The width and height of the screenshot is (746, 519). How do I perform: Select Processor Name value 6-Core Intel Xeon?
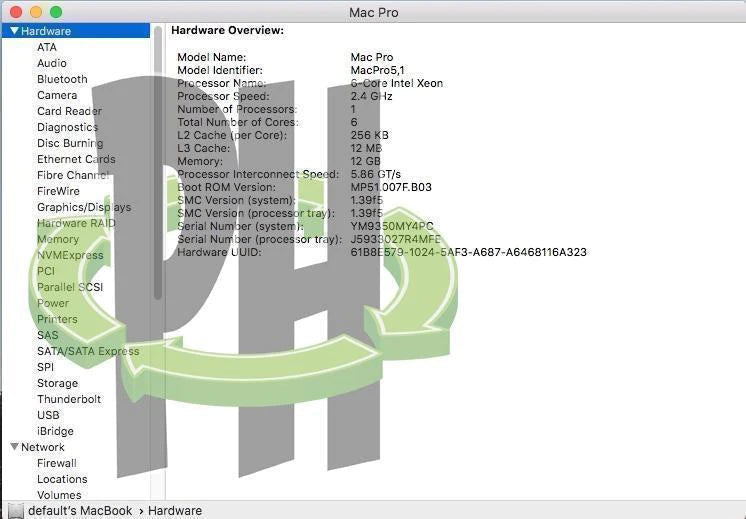pyautogui.click(x=397, y=83)
